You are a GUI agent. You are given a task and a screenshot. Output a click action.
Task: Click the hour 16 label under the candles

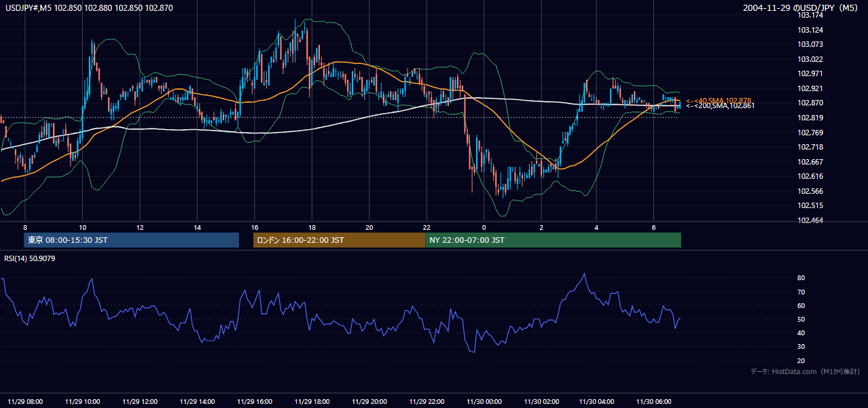pos(254,226)
